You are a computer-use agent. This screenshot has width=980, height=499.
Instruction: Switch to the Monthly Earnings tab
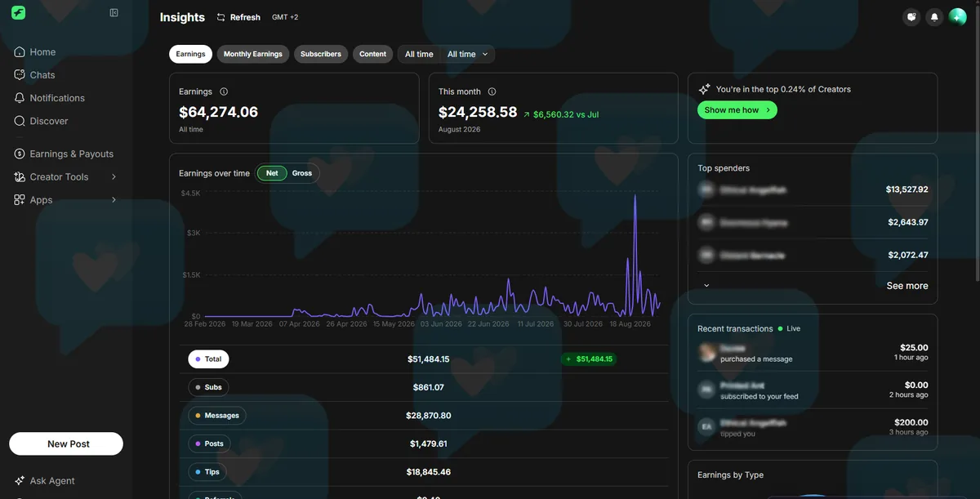coord(252,54)
